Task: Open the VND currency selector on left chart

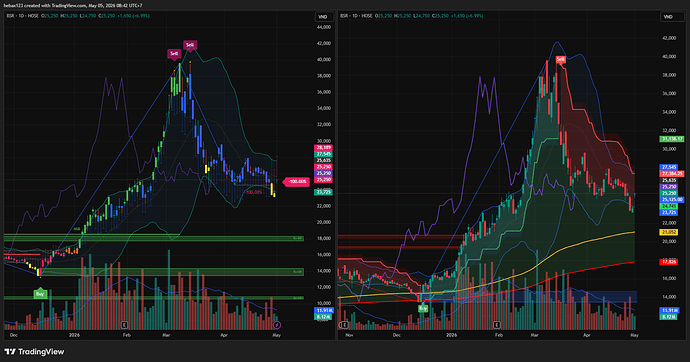Action: 323,17
